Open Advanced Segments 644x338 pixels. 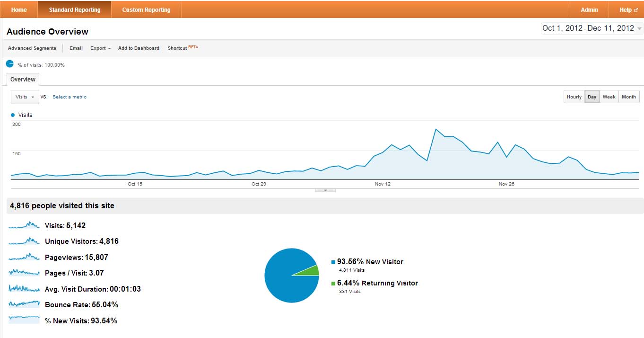(x=32, y=48)
